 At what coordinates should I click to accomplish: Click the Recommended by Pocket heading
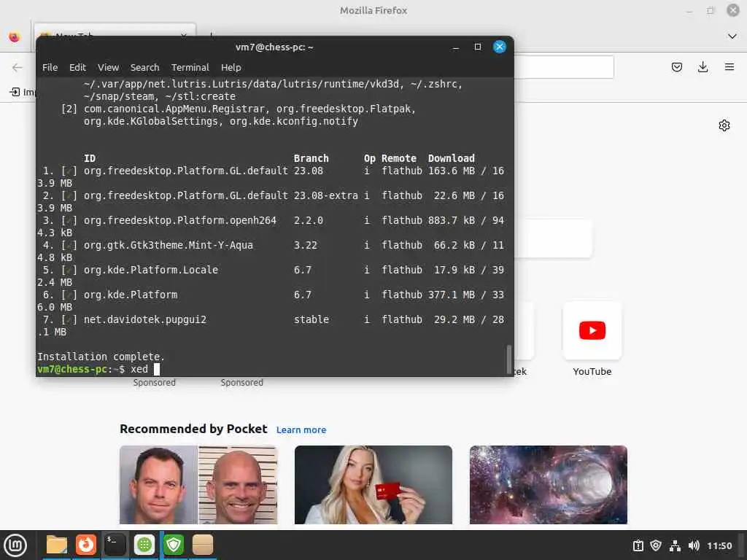point(193,429)
